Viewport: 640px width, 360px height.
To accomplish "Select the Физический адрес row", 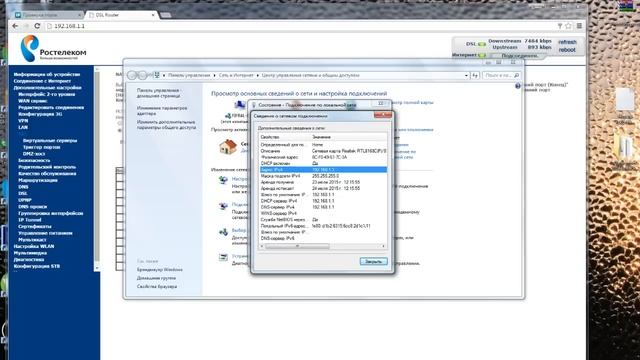I will click(323, 157).
